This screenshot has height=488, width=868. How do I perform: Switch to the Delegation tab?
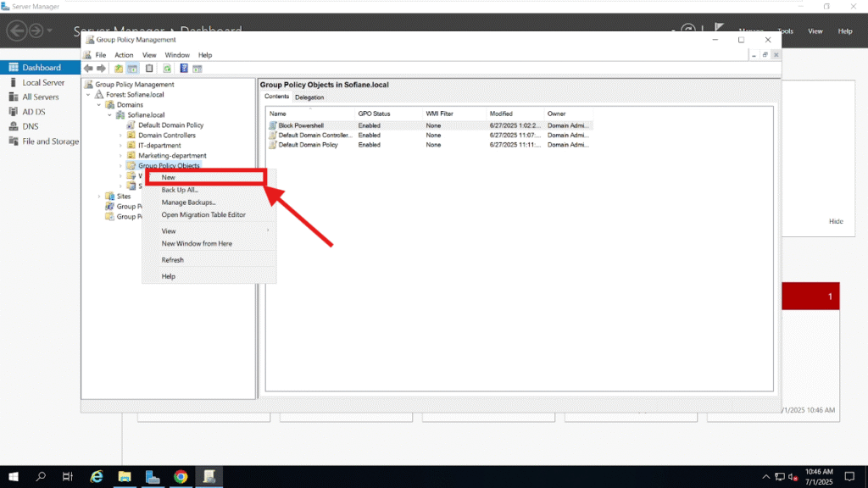pos(309,97)
